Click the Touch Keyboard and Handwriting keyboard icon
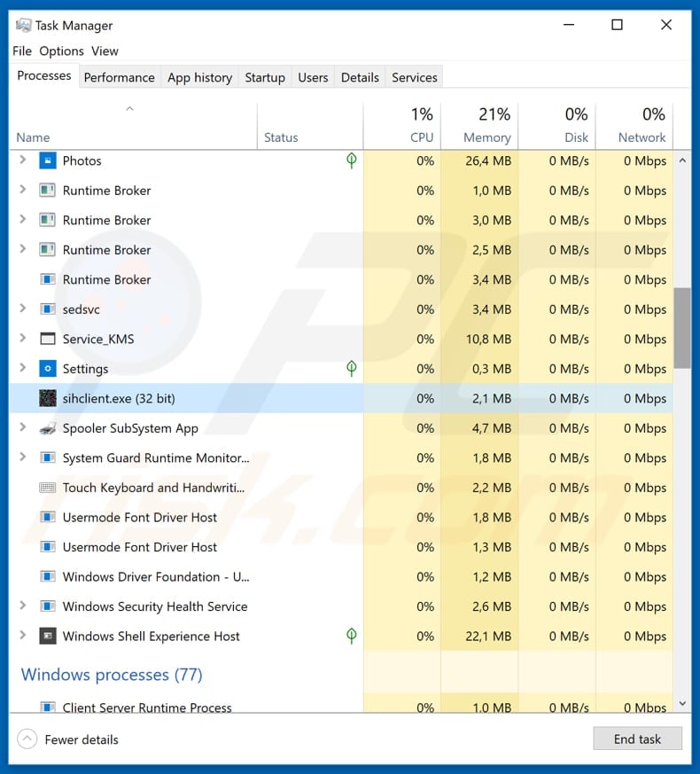The image size is (700, 774). [47, 488]
